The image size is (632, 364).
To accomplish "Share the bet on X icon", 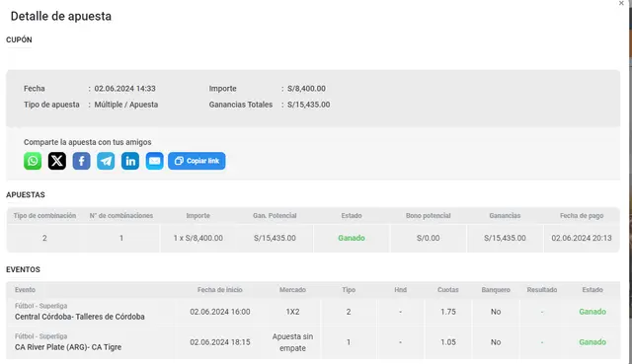I will coord(57,161).
